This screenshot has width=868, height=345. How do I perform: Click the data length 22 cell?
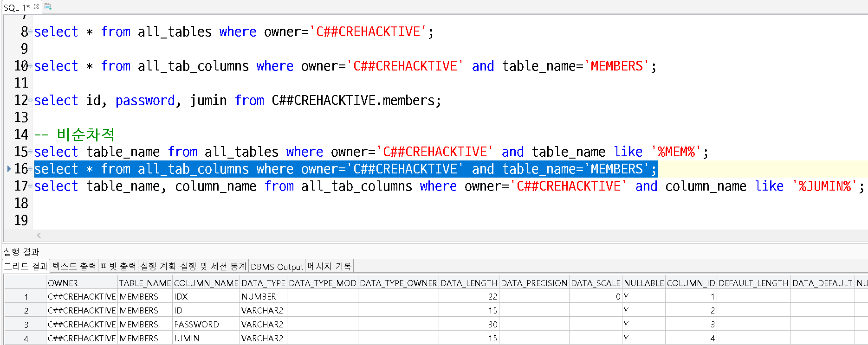click(x=469, y=297)
